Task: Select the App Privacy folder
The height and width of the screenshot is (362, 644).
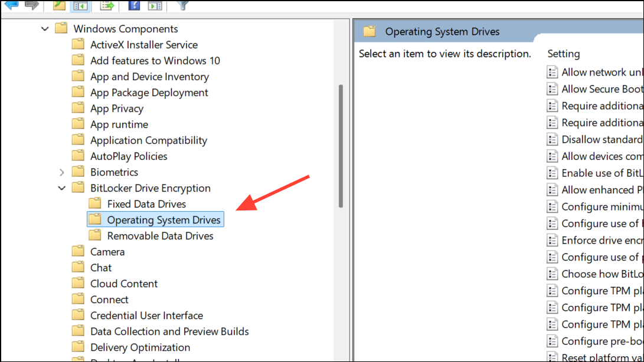Action: (108, 108)
